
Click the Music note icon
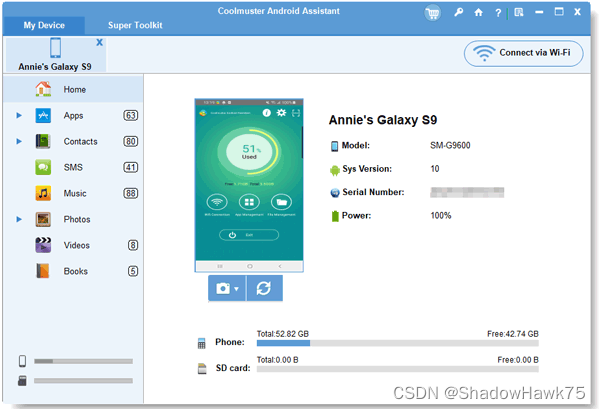pyautogui.click(x=43, y=193)
